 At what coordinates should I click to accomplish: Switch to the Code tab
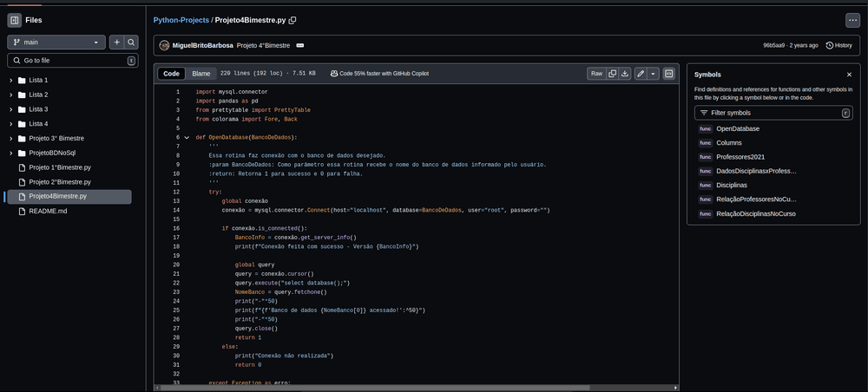point(171,74)
